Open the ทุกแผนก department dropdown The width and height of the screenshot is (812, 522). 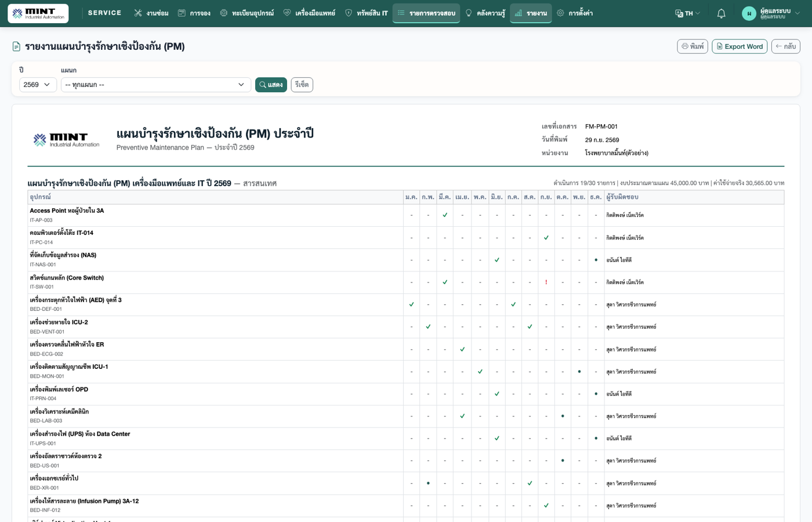pyautogui.click(x=155, y=85)
